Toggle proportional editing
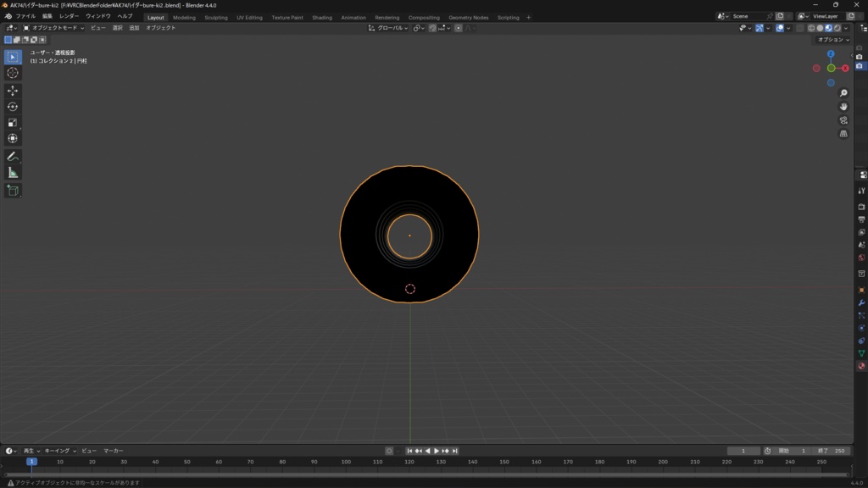868x488 pixels. click(x=459, y=28)
